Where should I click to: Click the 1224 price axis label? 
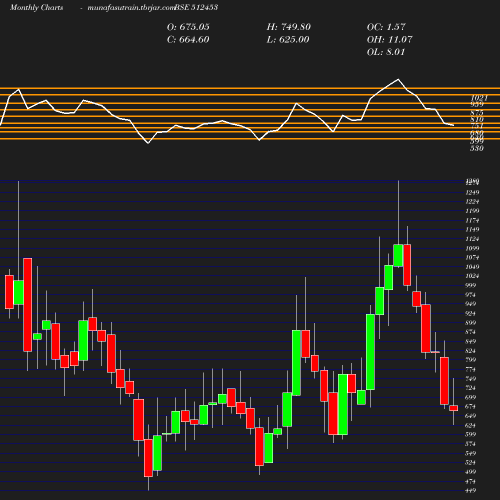(x=472, y=202)
